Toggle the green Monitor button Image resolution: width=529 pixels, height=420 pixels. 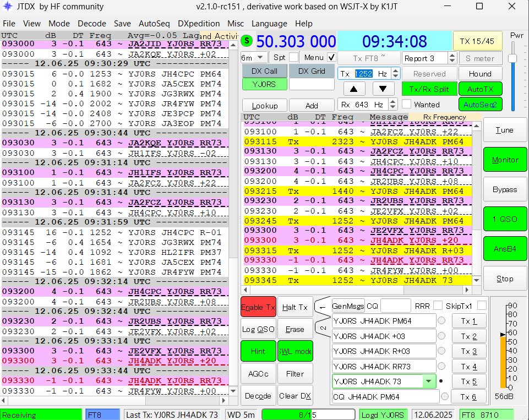click(505, 160)
